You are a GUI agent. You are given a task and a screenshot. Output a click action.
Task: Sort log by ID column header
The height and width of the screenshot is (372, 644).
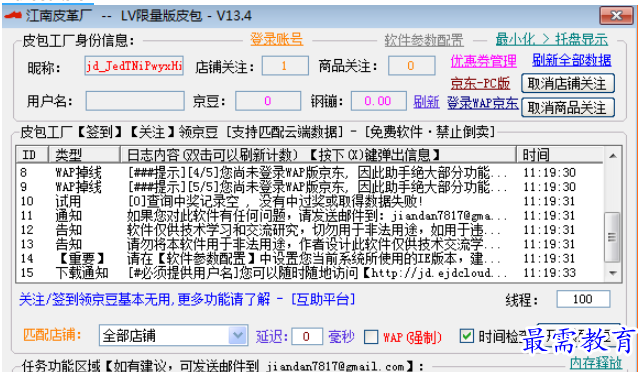point(32,155)
